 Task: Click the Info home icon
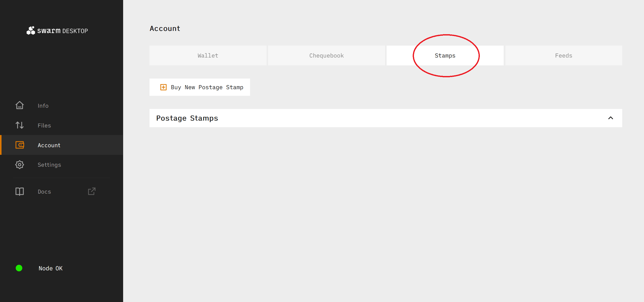click(x=20, y=105)
